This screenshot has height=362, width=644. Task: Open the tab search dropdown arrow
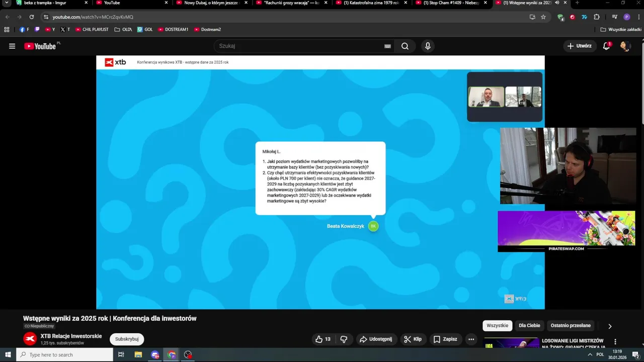tap(7, 3)
